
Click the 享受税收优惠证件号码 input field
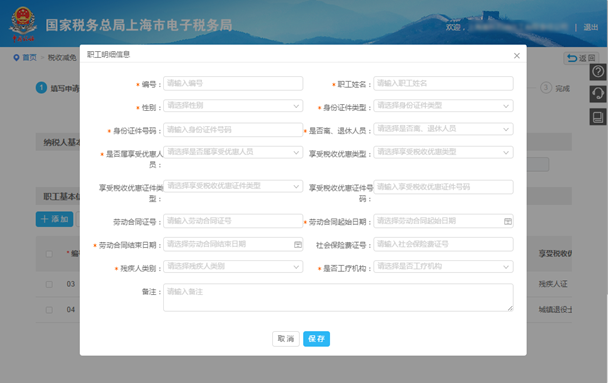(443, 187)
